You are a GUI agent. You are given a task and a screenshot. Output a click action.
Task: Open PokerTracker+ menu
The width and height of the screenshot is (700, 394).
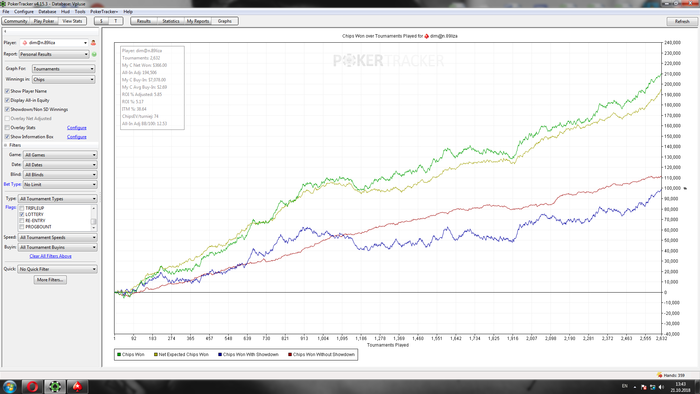(104, 12)
